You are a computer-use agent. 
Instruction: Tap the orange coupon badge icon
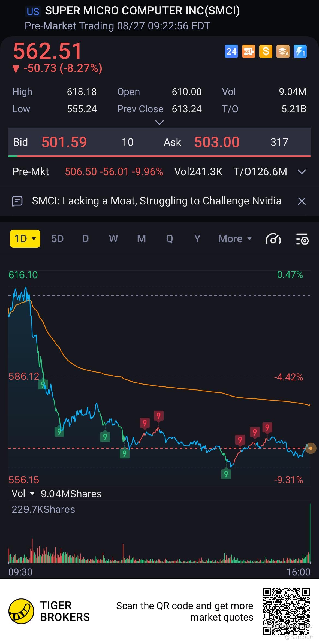tap(248, 51)
